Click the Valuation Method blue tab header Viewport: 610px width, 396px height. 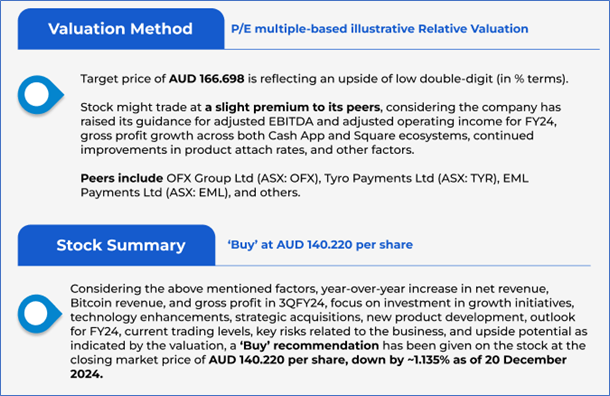tap(121, 29)
